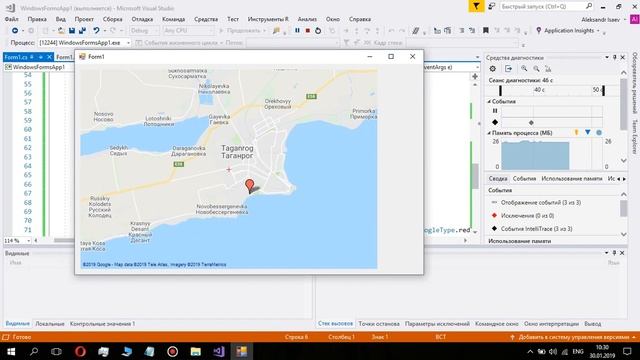Click the code editor vertical scrollbar thumb
Screen dimensions: 640x360
click(x=475, y=176)
